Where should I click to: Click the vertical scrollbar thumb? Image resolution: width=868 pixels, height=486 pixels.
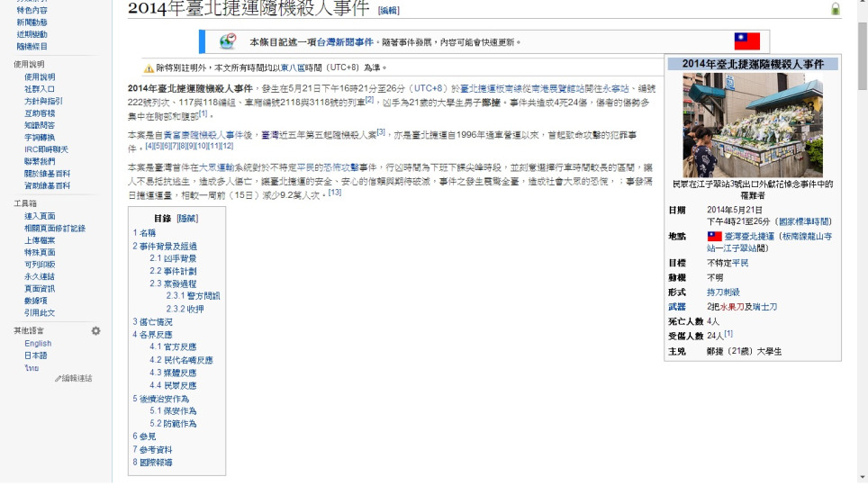click(863, 57)
